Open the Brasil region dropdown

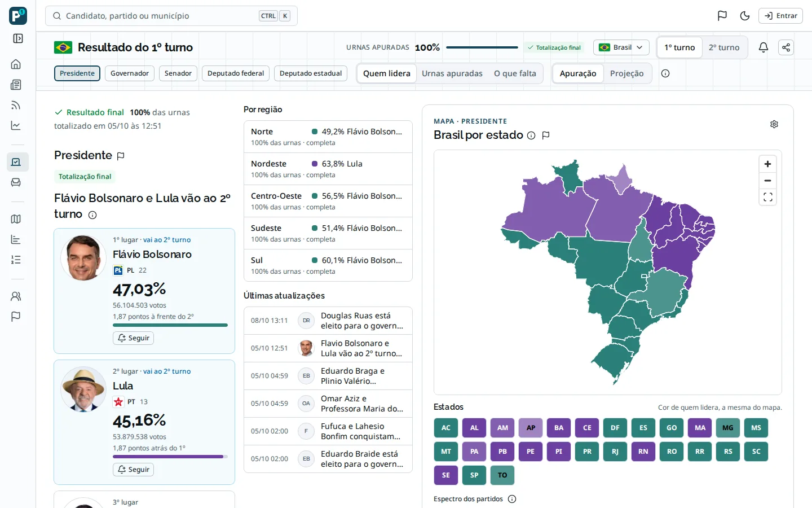[621, 47]
